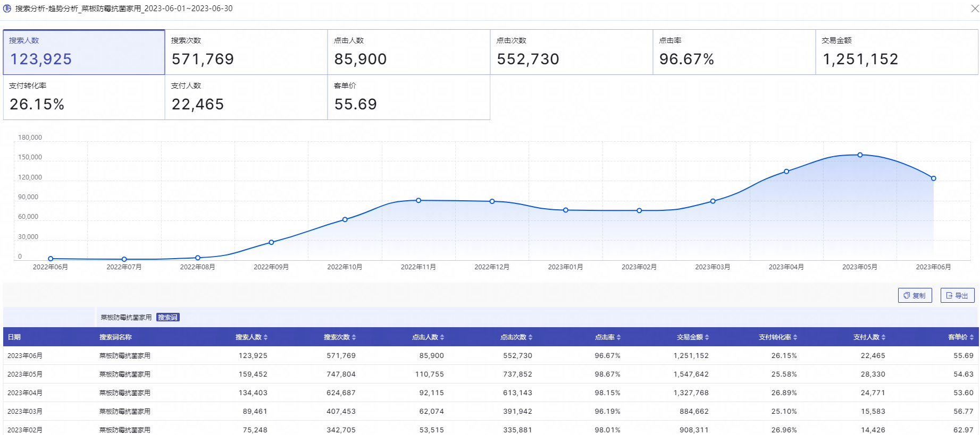Sort the 支付转化率 column via arrows
The image size is (980, 435).
click(x=795, y=337)
